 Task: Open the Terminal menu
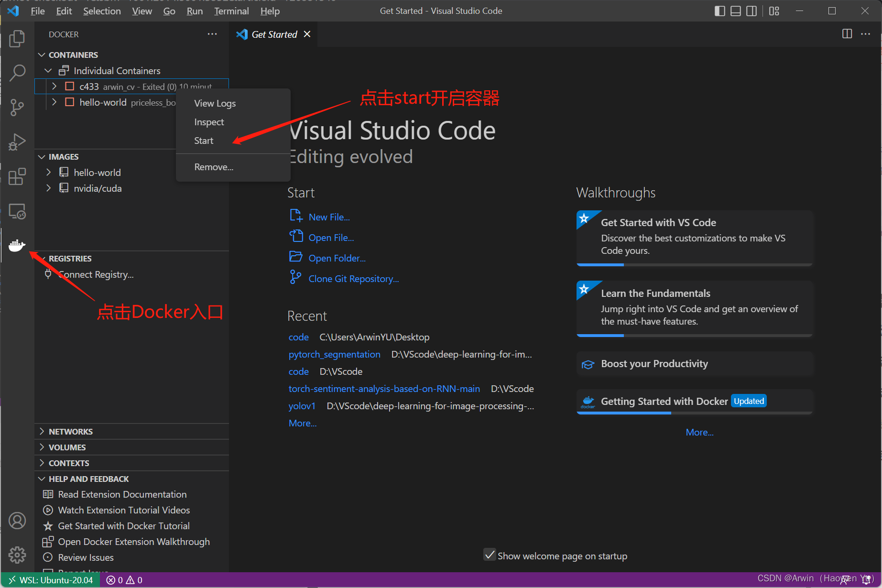point(231,11)
